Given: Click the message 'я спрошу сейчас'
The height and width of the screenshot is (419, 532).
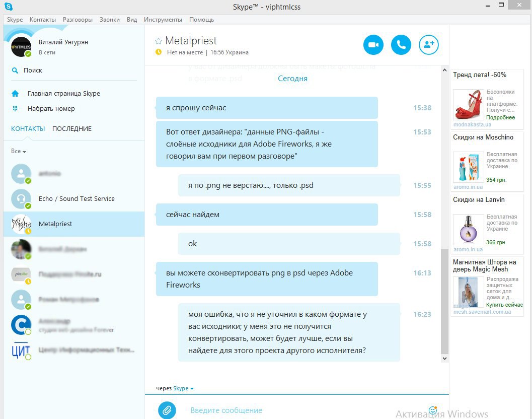Looking at the screenshot, I should [267, 108].
